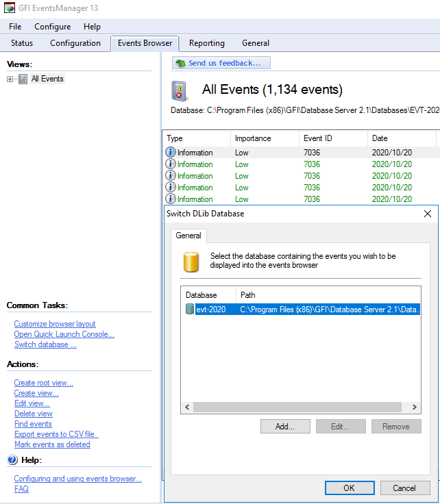The image size is (440, 504).
Task: Click the Find events link
Action: 33,424
